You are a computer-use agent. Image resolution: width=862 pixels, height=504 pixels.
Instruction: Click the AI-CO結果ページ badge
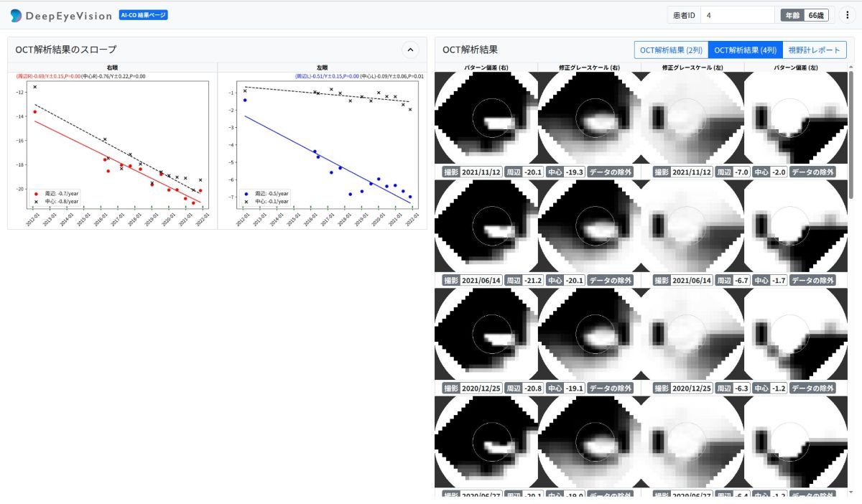(143, 15)
